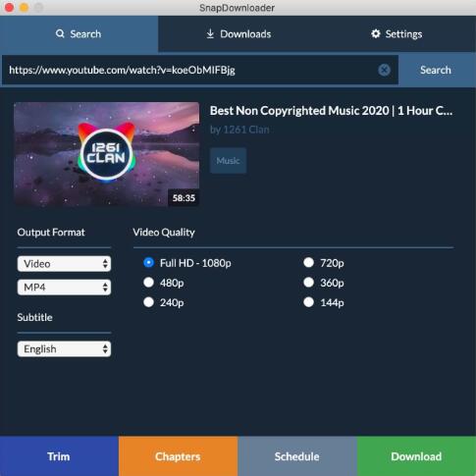This screenshot has height=476, width=476.
Task: Clear the URL field with the X icon
Action: pyautogui.click(x=384, y=70)
